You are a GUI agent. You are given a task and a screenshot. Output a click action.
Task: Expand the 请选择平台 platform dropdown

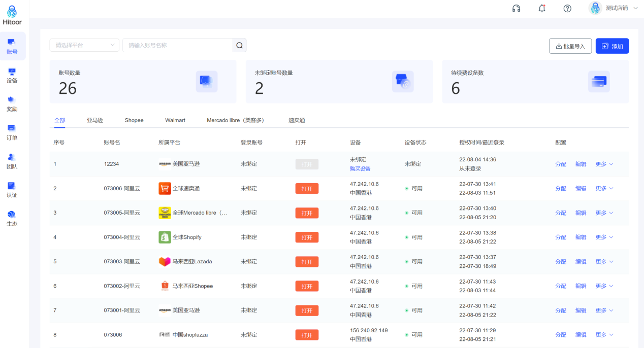(84, 45)
